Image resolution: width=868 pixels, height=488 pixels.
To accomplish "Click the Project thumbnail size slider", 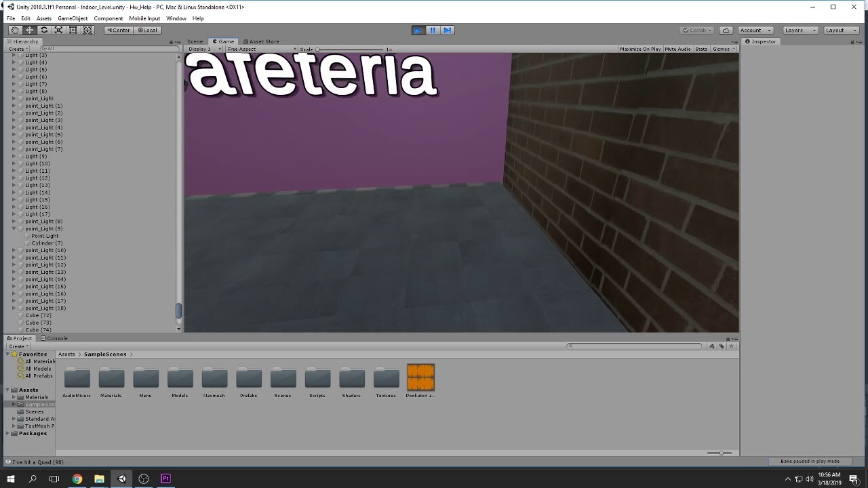I will 719,453.
